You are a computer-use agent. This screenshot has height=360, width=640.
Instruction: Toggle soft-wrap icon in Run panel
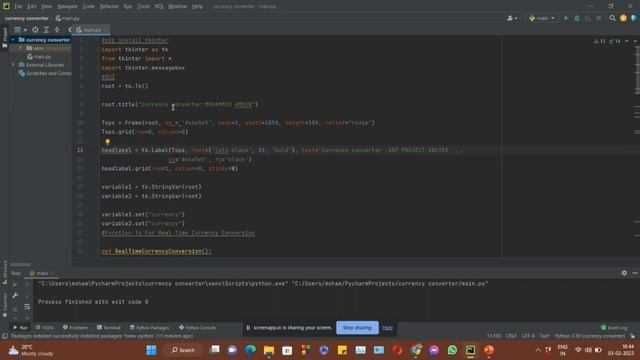pos(27,307)
